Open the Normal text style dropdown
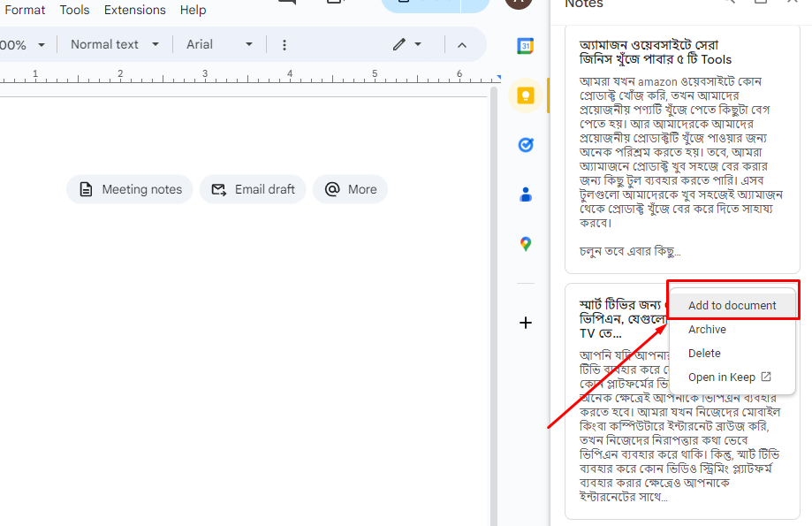 (x=115, y=44)
